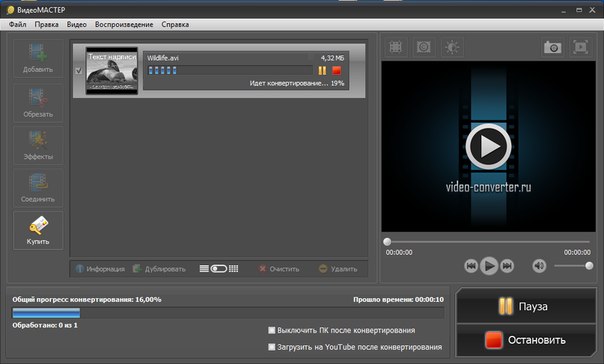This screenshot has height=364, width=604.
Task: Open brightness adjustment icon above preview
Action: click(451, 47)
